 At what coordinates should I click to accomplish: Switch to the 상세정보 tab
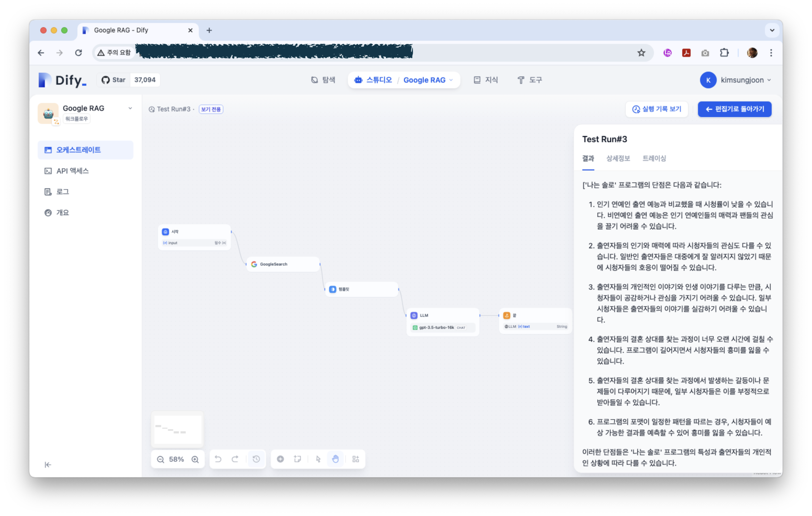coord(618,158)
